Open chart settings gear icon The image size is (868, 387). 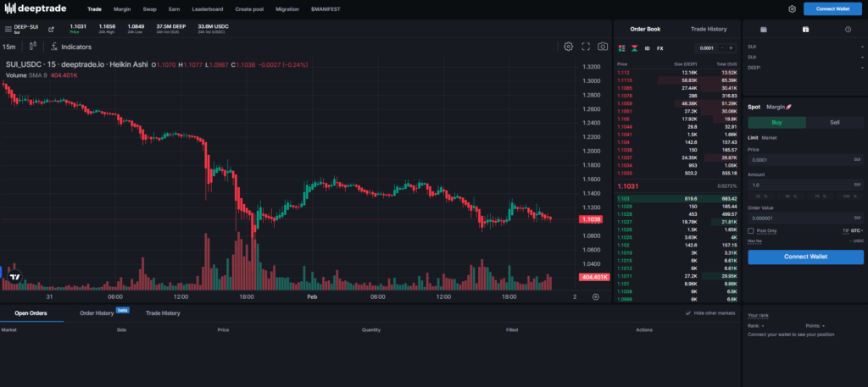[569, 47]
